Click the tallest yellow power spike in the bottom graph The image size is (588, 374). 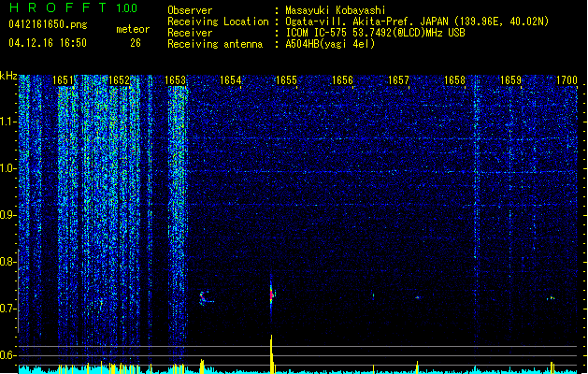point(271,354)
